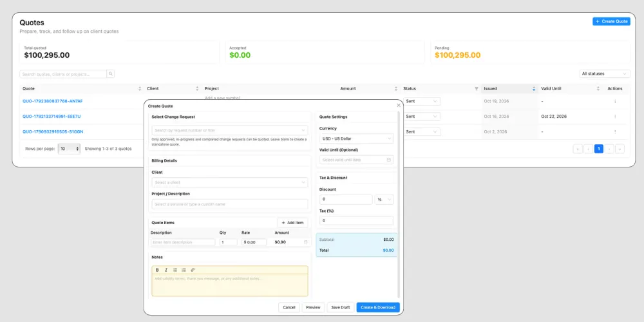644x322 pixels.
Task: Click the 'Oct 22, 2026' Valid Until cell
Action: point(554,116)
